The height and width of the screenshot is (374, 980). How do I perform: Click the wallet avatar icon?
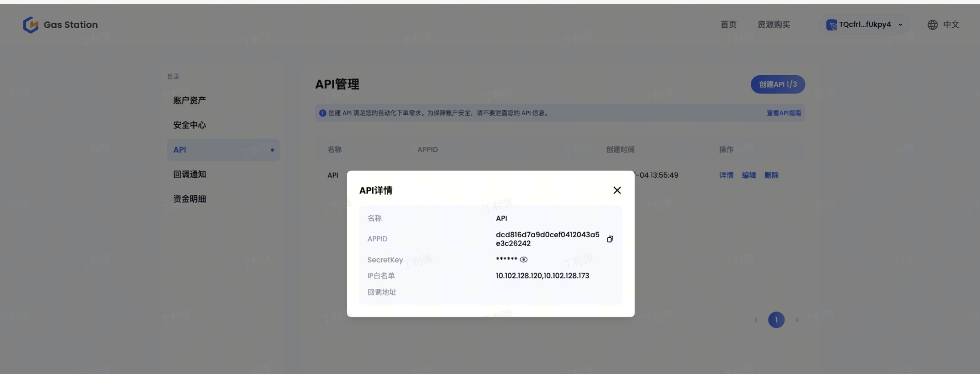[831, 25]
